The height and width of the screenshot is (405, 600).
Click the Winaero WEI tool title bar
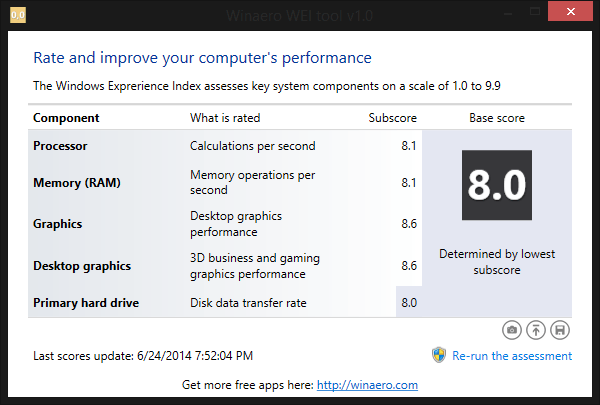[300, 15]
